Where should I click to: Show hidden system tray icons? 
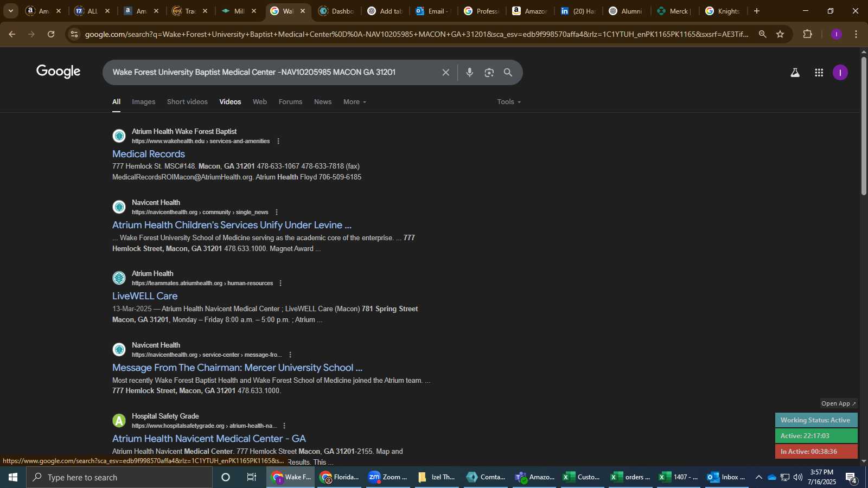click(759, 477)
